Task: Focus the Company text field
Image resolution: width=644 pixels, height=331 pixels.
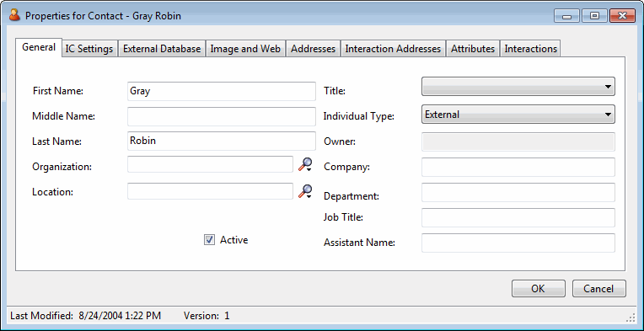Action: tap(518, 167)
